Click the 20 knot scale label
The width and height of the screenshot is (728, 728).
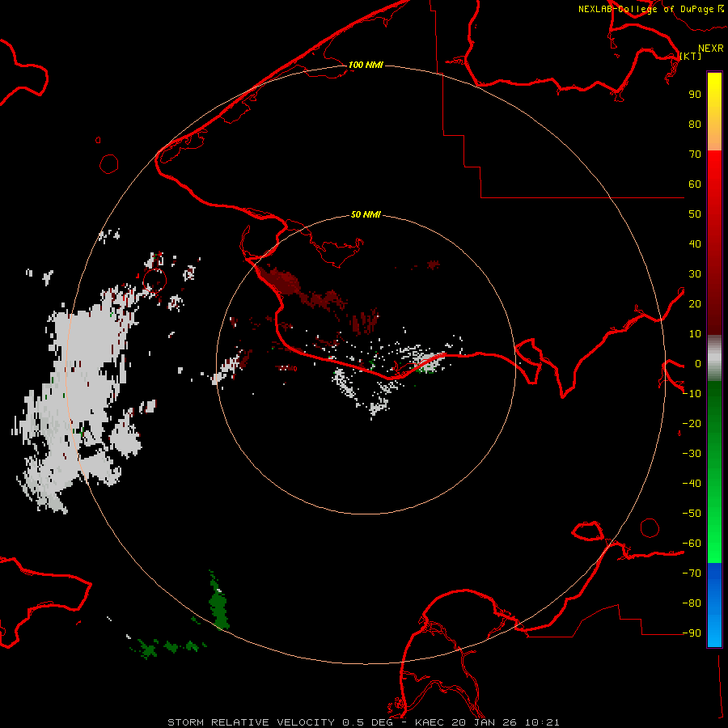click(x=695, y=303)
